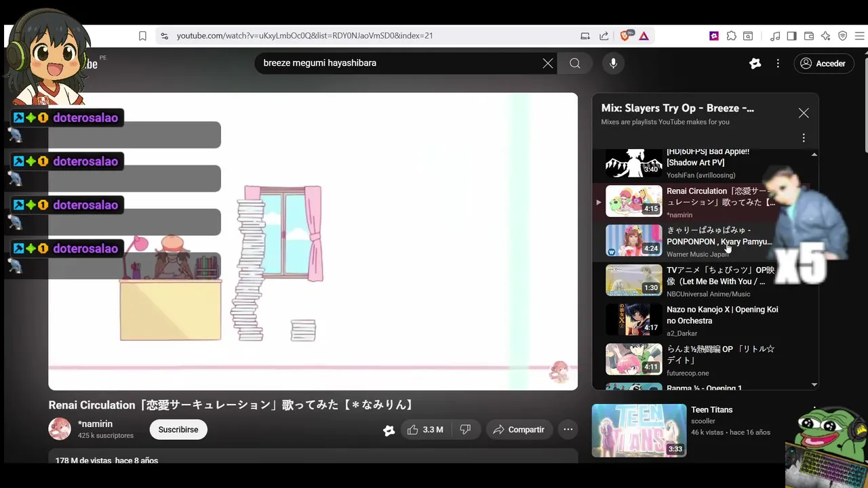Open the media control music-note icon
The height and width of the screenshot is (488, 868).
click(775, 36)
